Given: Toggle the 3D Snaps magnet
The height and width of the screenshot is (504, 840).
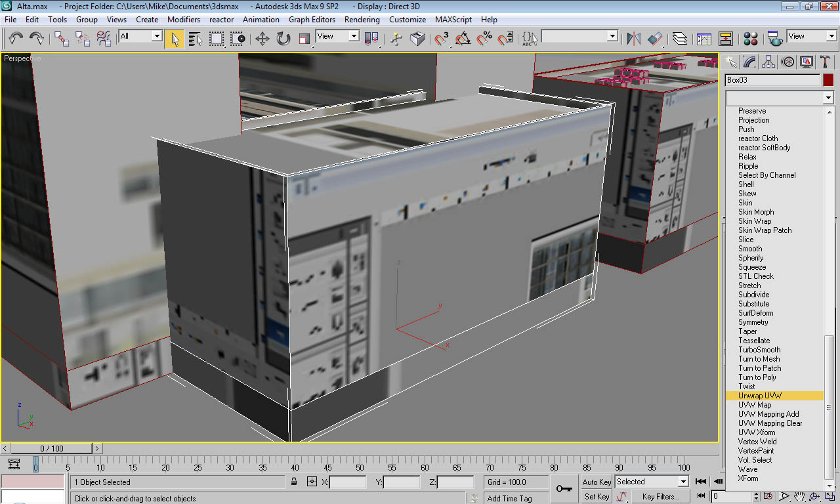Looking at the screenshot, I should (x=442, y=39).
